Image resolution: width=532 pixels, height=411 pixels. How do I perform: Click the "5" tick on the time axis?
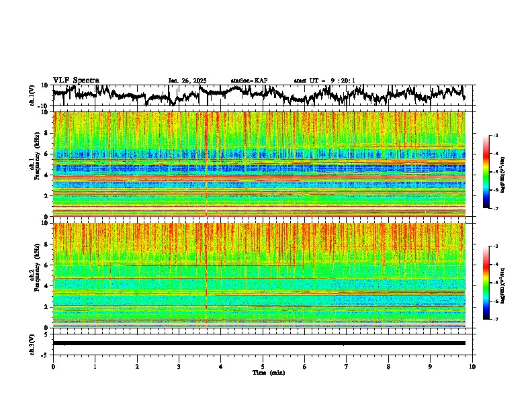tap(263, 367)
